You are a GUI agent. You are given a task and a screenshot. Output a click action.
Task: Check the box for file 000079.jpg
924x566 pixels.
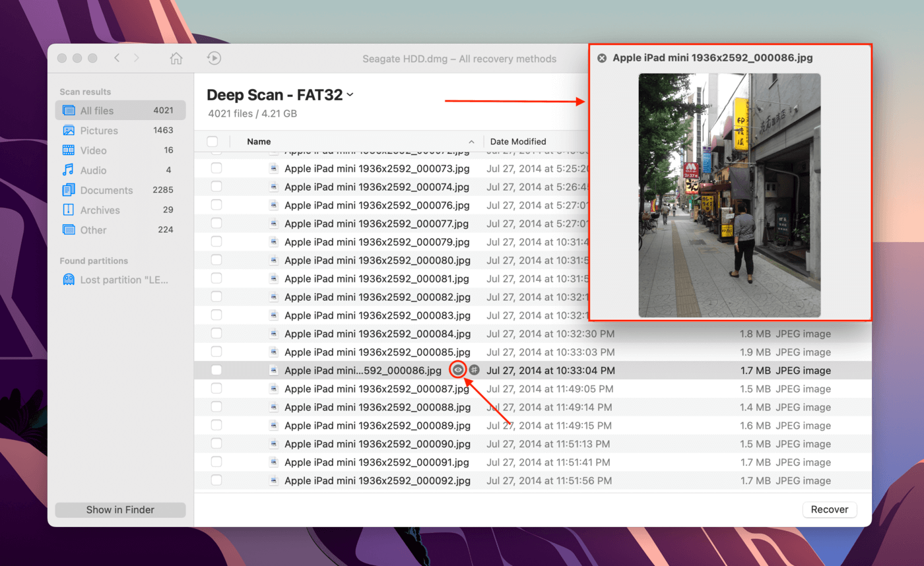[216, 241]
